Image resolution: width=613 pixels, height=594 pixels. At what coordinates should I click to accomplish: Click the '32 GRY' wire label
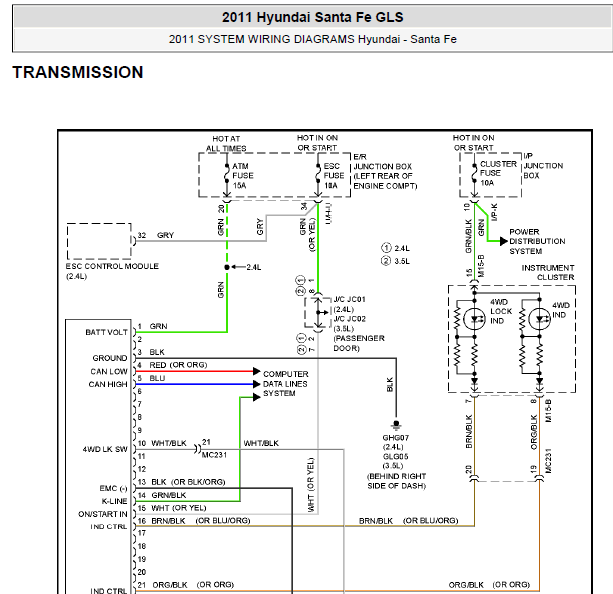pyautogui.click(x=156, y=235)
